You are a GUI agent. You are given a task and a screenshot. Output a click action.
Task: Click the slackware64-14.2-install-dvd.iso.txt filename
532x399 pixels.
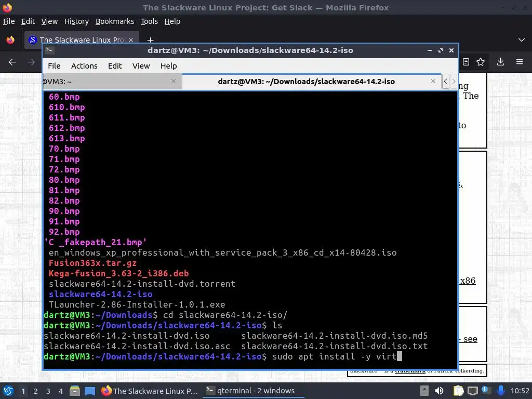point(334,347)
